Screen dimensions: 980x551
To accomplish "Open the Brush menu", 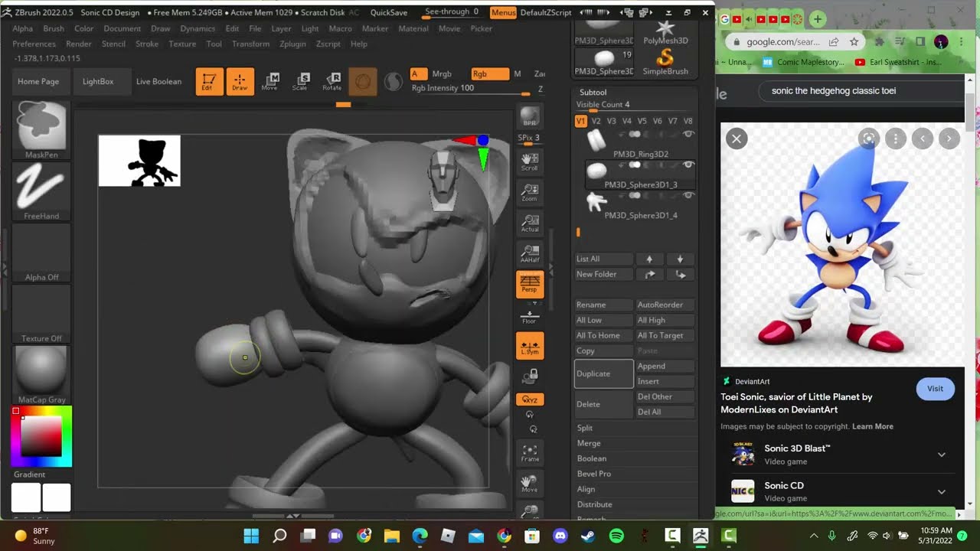I will click(54, 28).
